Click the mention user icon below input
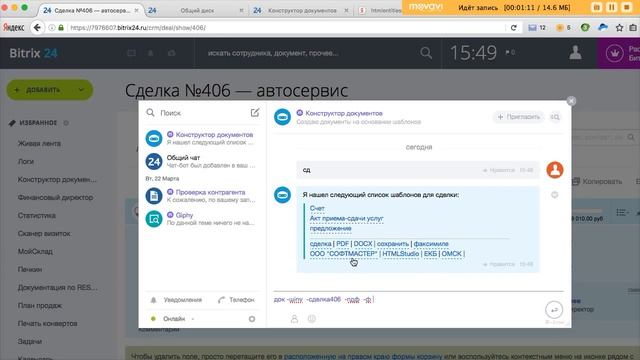The height and width of the screenshot is (360, 640). coord(294,319)
